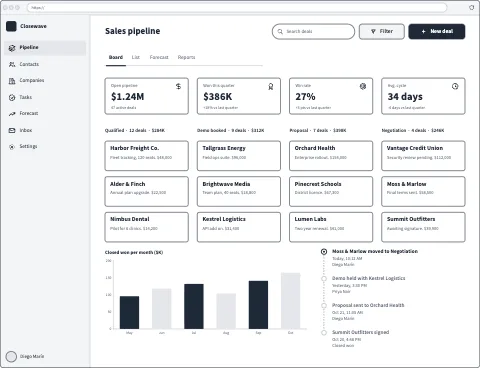Click the Open pipeline $1.24M value
Image resolution: width=480 pixels, height=368 pixels.
(x=128, y=97)
